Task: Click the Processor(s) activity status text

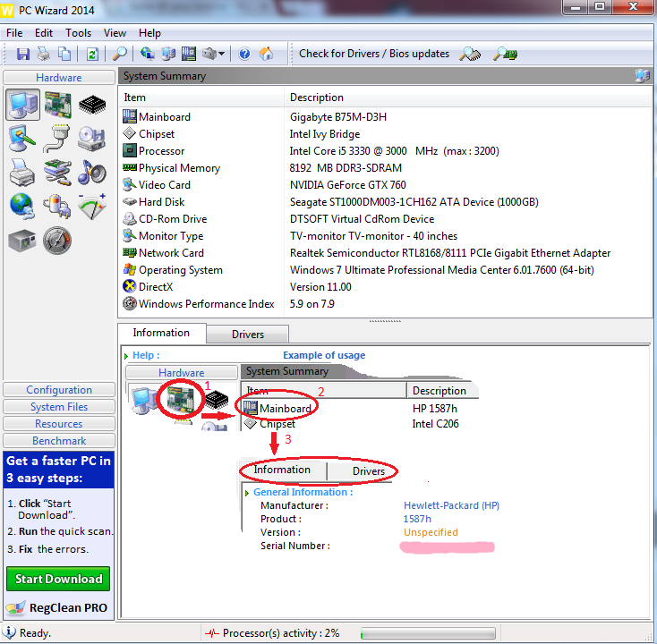Action: (x=281, y=632)
